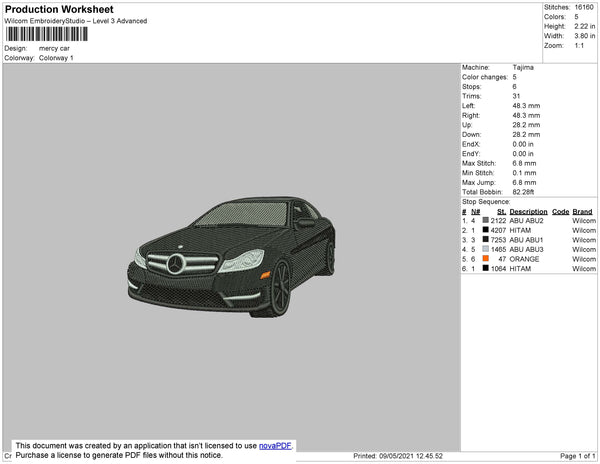Viewport: 600px width, 464px height.
Task: Click the Description column header
Action: pos(528,212)
